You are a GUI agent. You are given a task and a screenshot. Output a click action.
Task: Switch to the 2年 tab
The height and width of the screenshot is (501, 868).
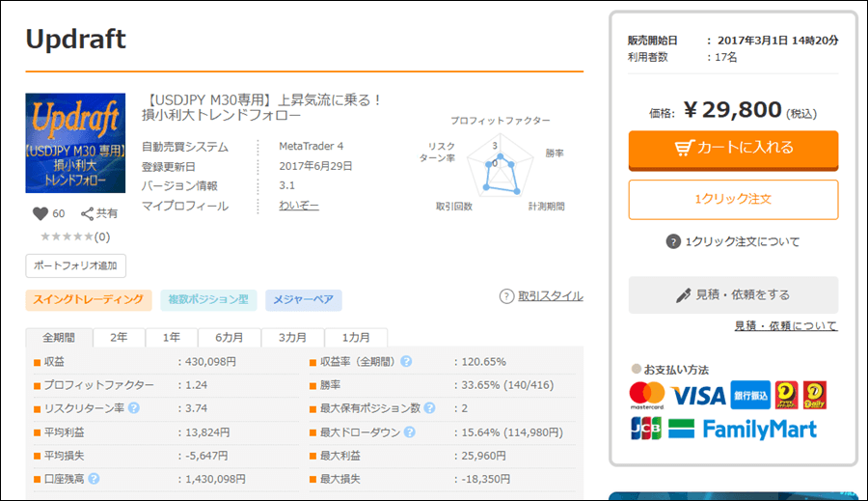point(117,338)
